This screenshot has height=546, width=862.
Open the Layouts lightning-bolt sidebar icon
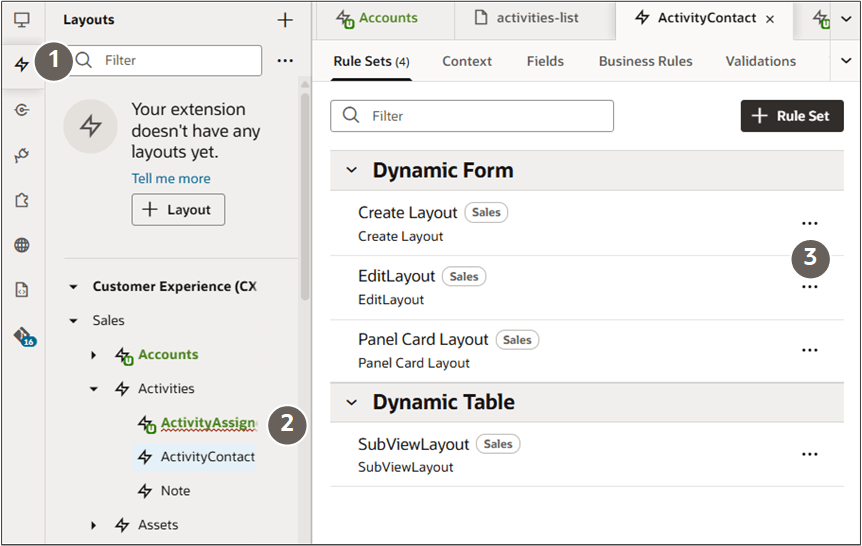point(22,65)
